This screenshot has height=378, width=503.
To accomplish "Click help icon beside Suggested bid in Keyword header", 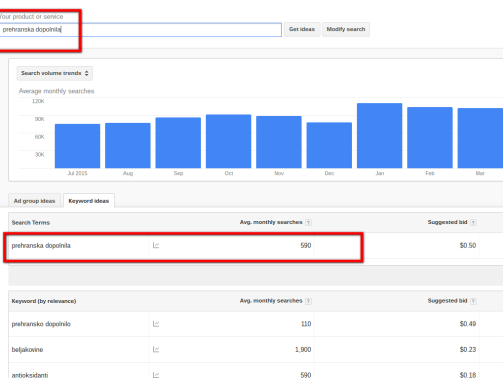I will pos(473,301).
